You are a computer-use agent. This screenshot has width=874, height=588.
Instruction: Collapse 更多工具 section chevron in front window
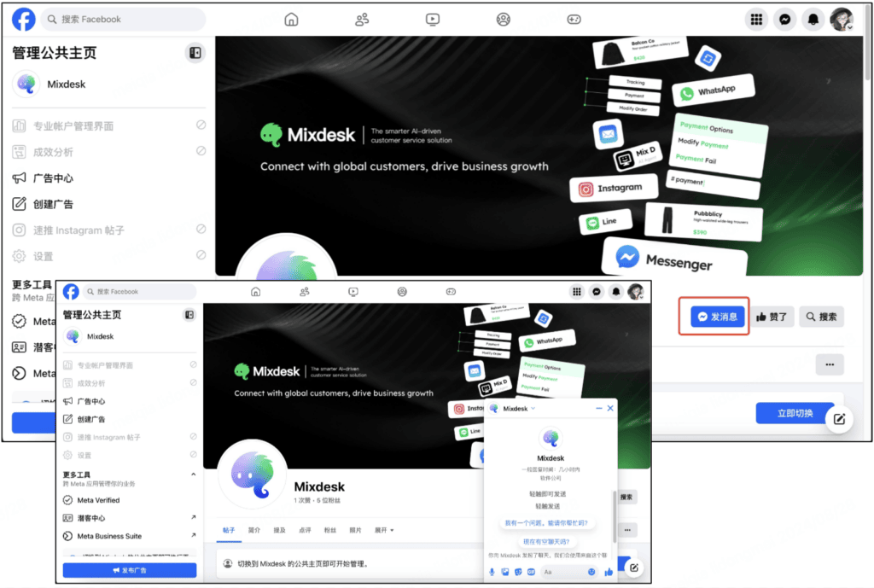(194, 474)
